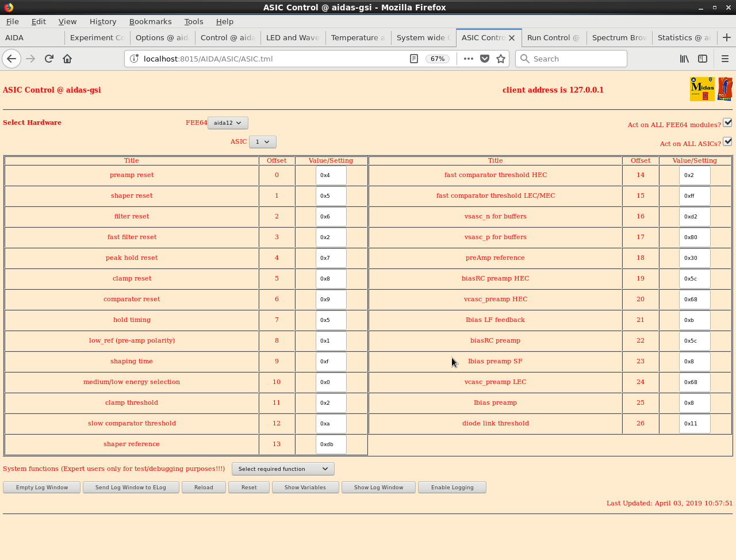
Task: Edit the clamp threshold value field
Action: click(331, 403)
